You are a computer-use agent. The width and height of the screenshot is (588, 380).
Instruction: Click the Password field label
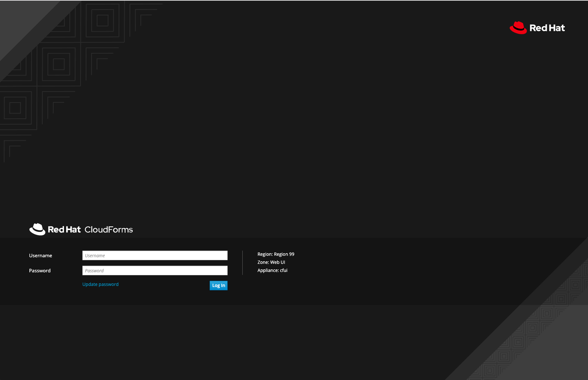[x=40, y=271]
